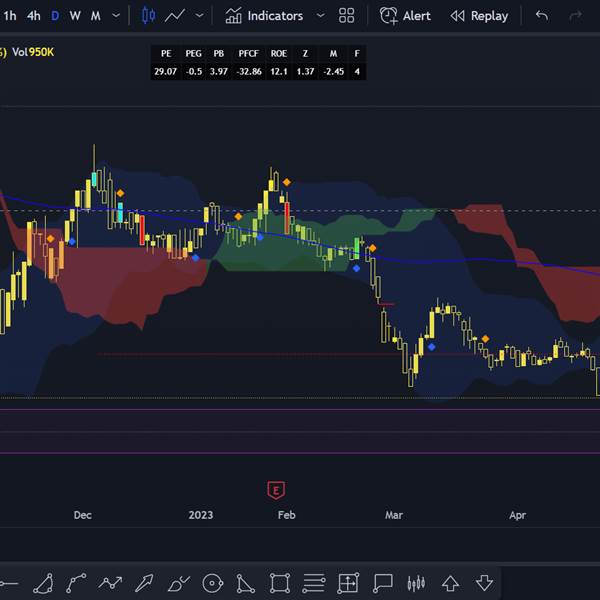Click the ROE value 12.1
The width and height of the screenshot is (600, 600).
[279, 72]
